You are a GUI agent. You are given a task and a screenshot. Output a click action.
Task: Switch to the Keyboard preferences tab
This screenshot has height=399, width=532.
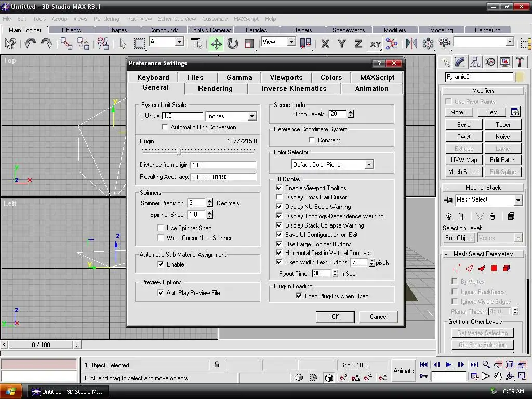coord(153,77)
